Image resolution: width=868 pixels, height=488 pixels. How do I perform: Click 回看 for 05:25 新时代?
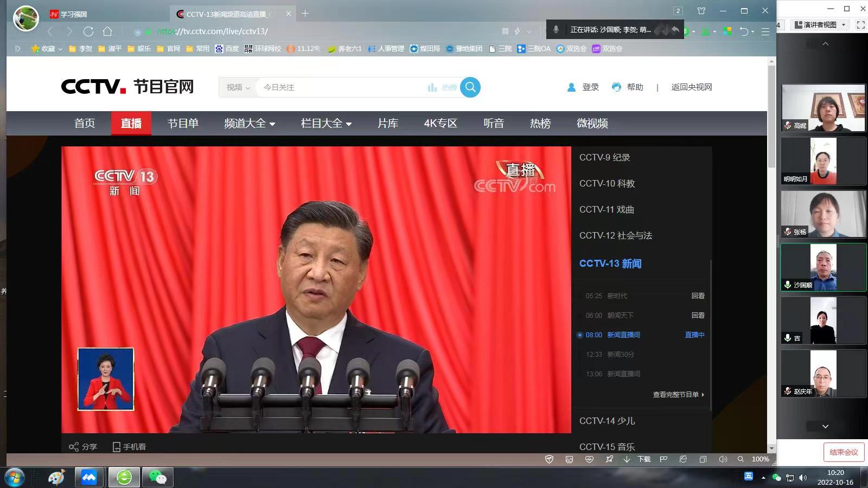coord(698,296)
